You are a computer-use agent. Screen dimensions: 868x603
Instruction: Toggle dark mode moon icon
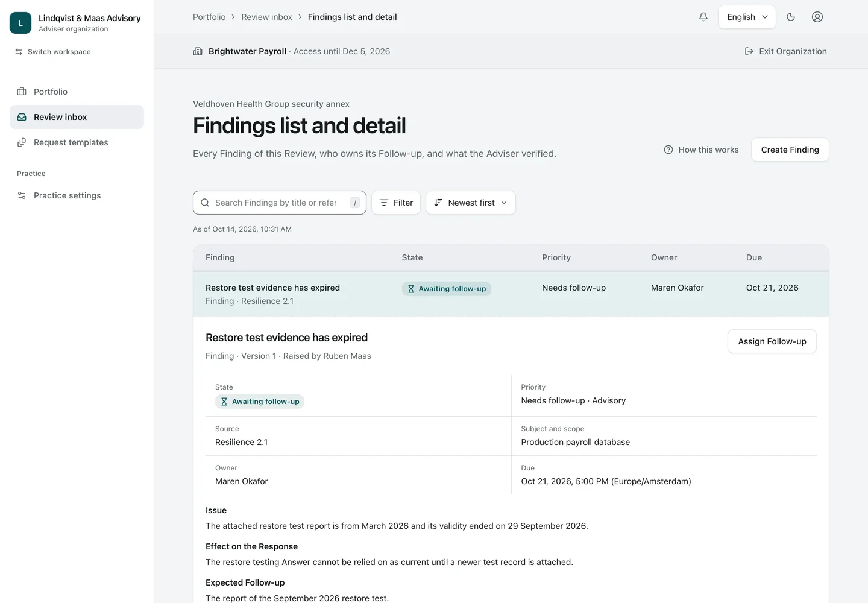click(x=791, y=17)
